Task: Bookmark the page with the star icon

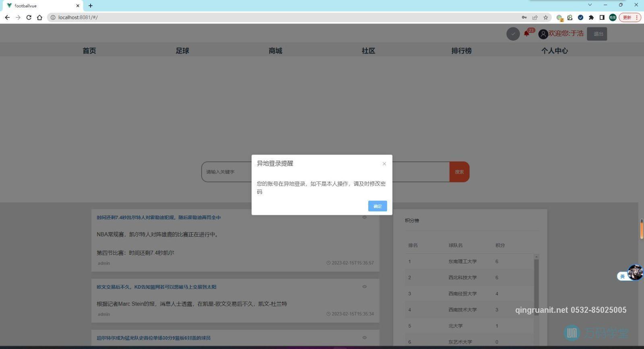Action: (546, 17)
